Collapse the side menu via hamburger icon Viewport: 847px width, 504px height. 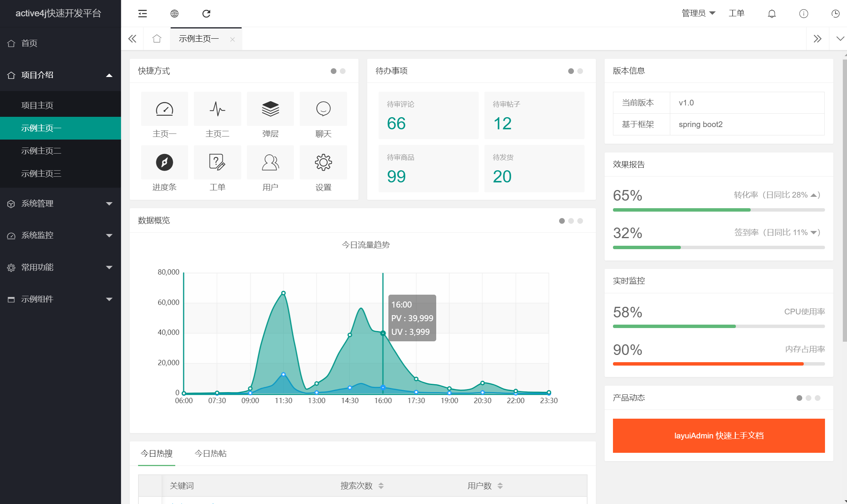coord(142,14)
